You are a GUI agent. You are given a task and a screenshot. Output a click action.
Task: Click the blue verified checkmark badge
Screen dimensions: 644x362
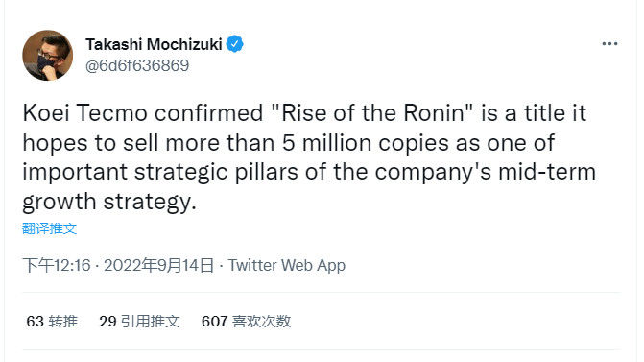point(234,44)
